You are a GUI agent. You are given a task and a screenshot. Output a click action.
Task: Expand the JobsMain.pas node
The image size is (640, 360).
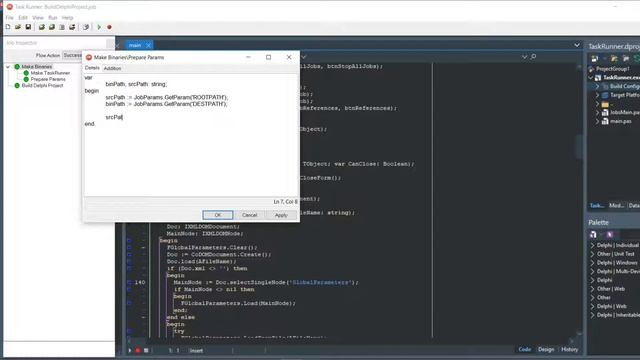598,113
